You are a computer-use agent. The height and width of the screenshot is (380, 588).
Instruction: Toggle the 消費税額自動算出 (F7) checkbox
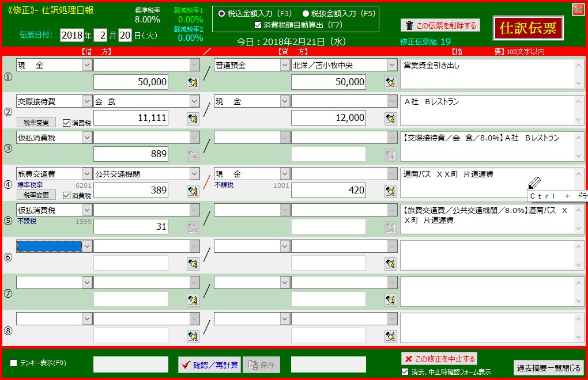[x=258, y=25]
